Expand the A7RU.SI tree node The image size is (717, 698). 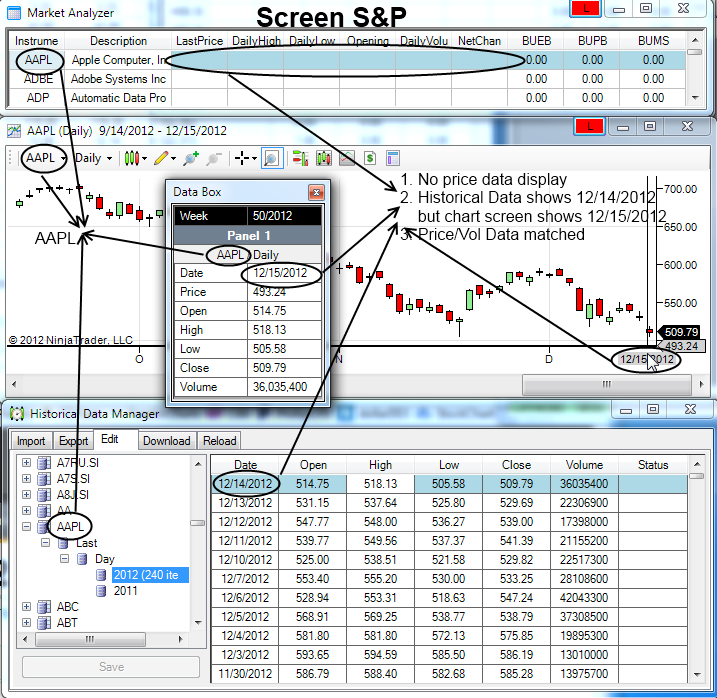pos(27,463)
